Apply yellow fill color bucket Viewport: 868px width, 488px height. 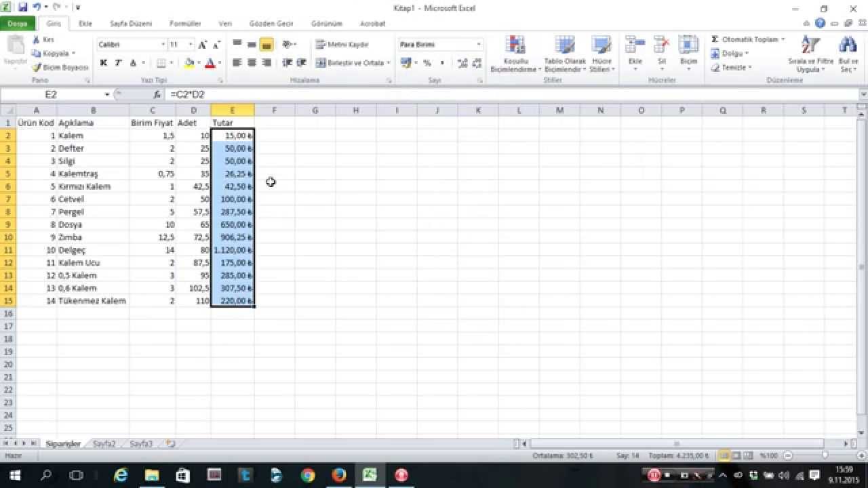tap(189, 62)
